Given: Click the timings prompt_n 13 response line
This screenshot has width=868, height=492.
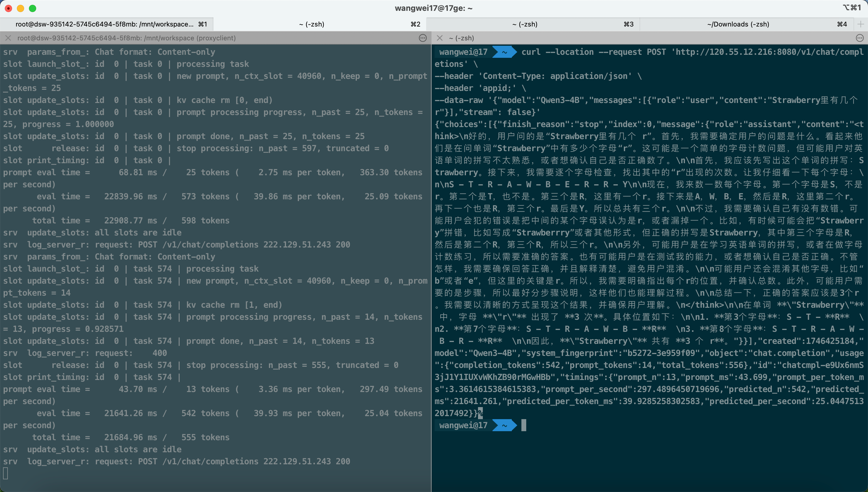Looking at the screenshot, I should pos(649,377).
